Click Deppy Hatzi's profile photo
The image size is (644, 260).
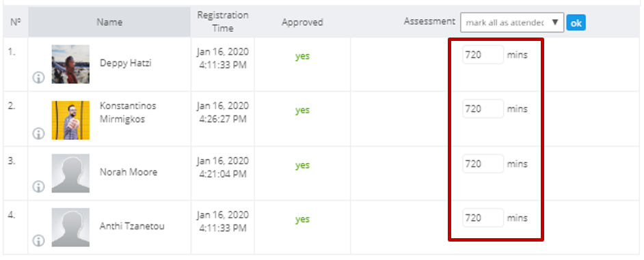[70, 64]
